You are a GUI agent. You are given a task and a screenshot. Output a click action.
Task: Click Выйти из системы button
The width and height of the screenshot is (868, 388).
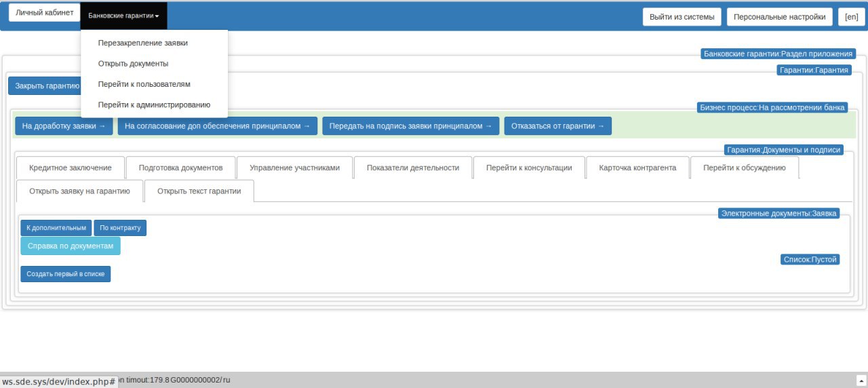[682, 17]
